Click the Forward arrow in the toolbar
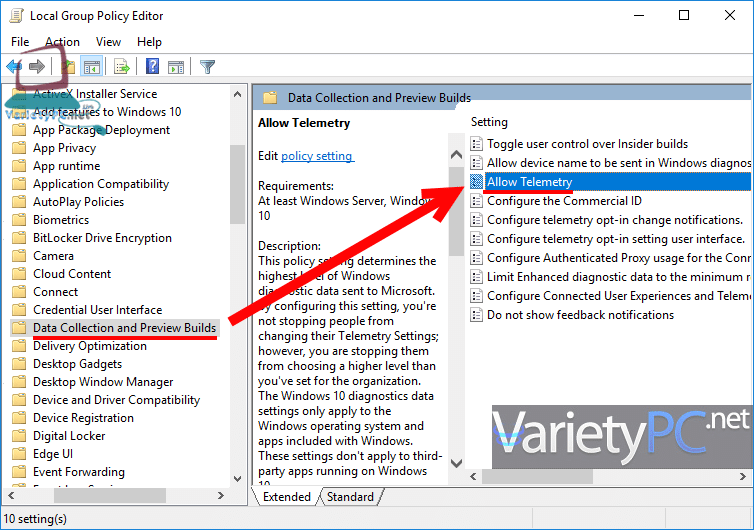754x530 pixels. tap(37, 67)
